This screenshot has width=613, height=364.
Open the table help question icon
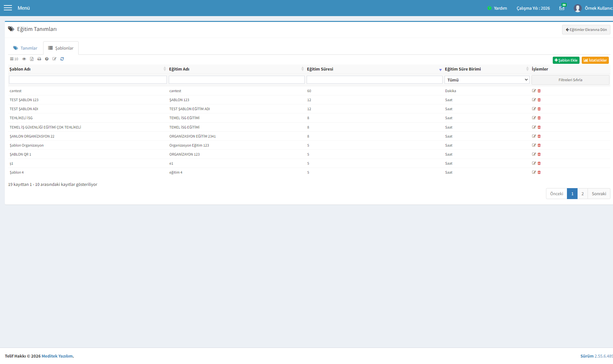pos(47,59)
